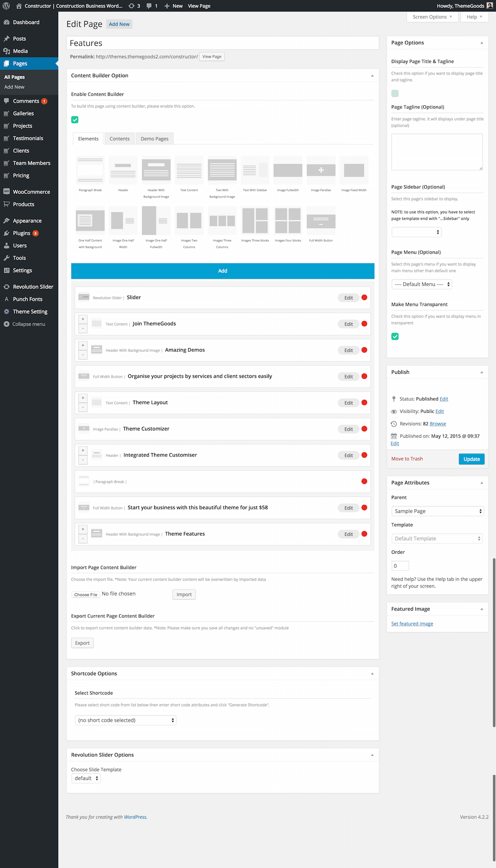Select Images Three Columns element

pyautogui.click(x=222, y=220)
